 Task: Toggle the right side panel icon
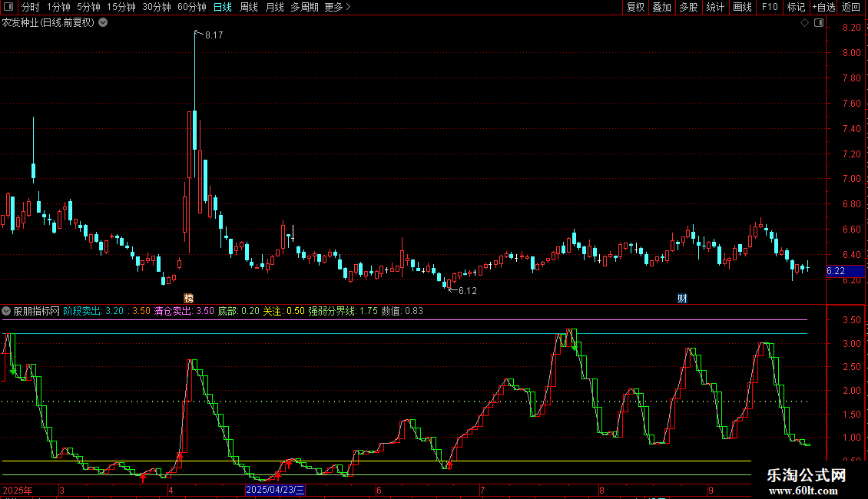819,23
